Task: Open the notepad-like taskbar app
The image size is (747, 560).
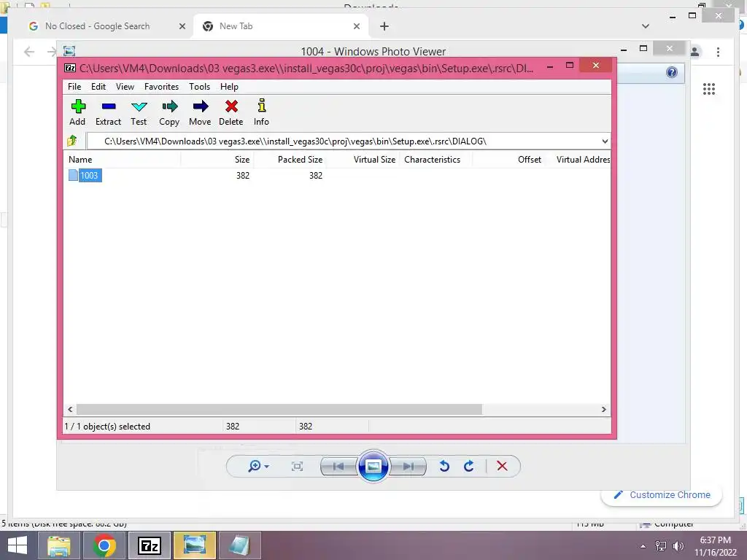Action: [239, 545]
